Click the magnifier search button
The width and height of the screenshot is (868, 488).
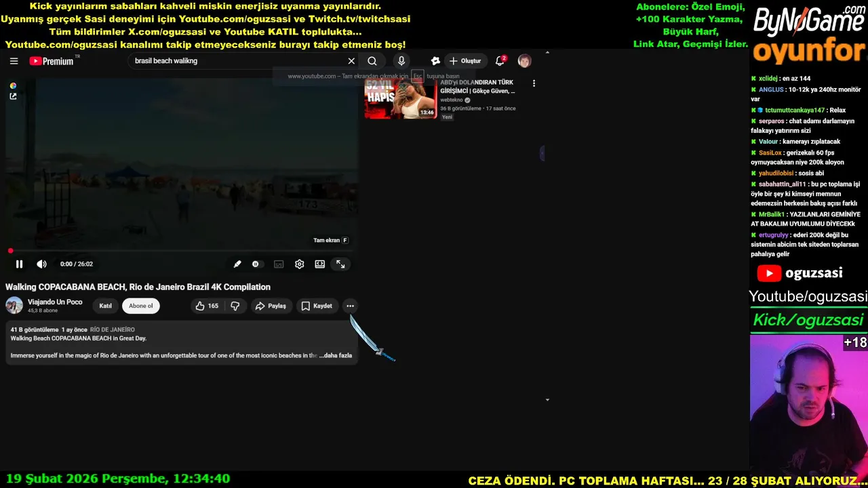pos(372,61)
